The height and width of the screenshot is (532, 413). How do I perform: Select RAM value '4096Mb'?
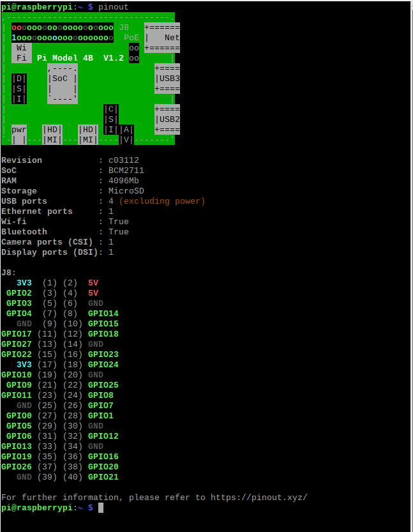124,181
